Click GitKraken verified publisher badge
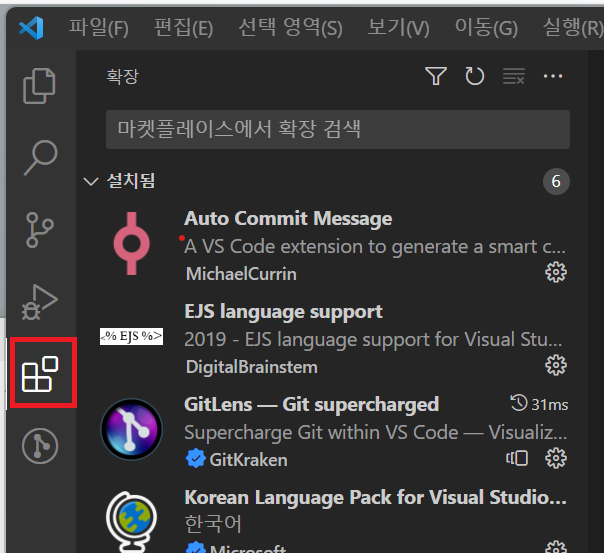604x553 pixels. coord(195,458)
